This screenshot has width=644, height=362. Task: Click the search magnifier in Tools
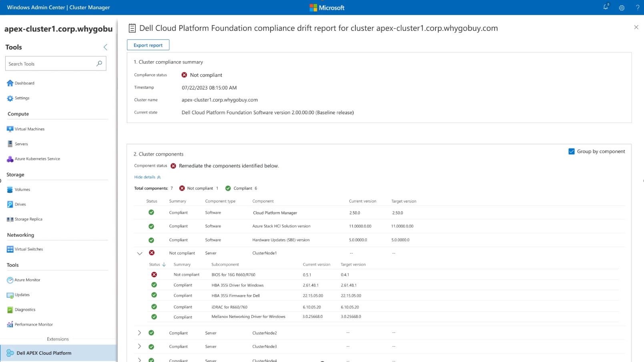[x=99, y=64]
